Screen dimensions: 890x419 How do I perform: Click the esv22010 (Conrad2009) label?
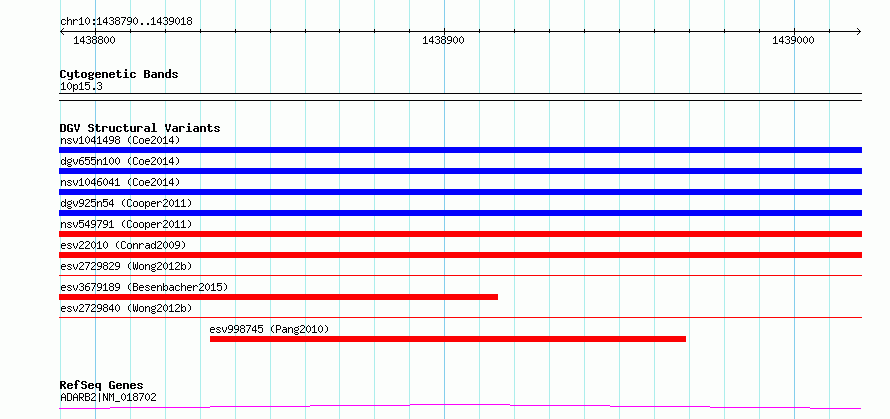[x=123, y=245]
